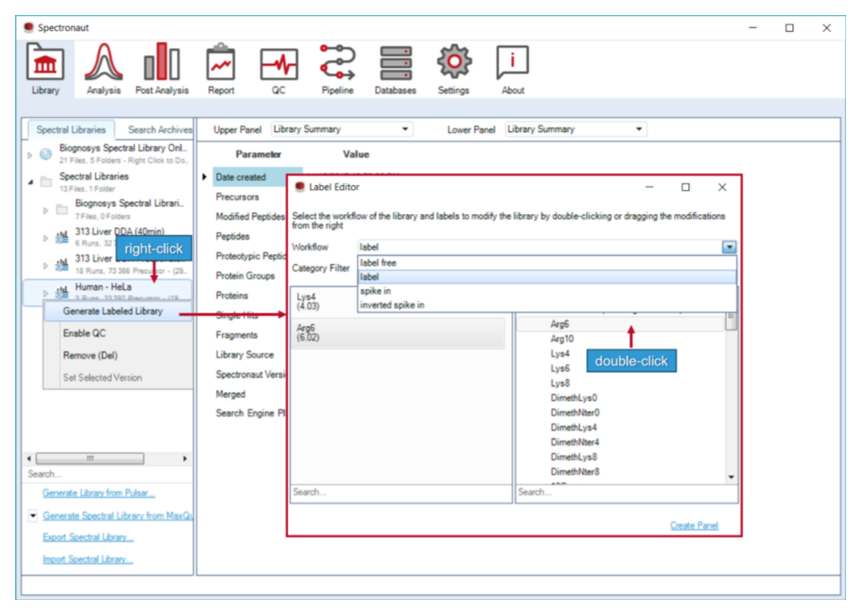Open the Databases icon
862x616 pixels.
tap(395, 63)
